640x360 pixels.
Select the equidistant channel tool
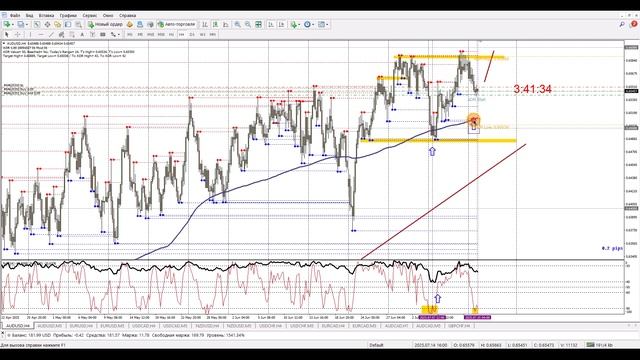(x=61, y=35)
